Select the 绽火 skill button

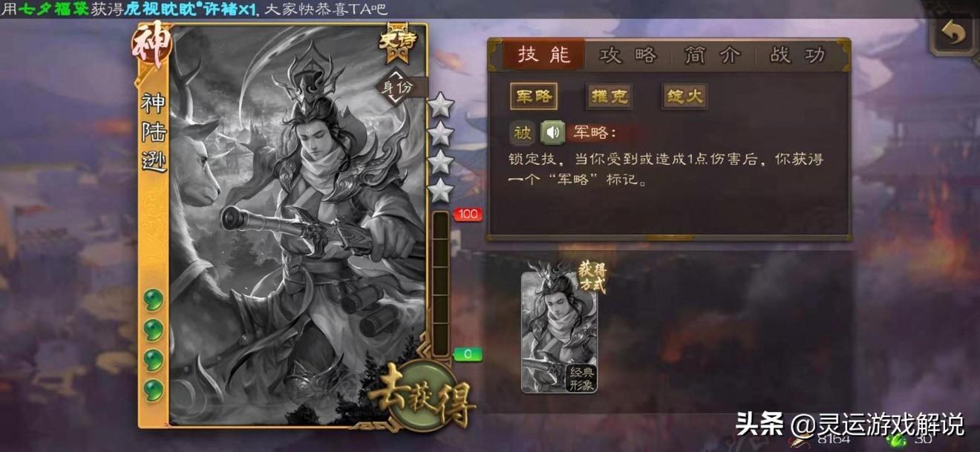click(684, 96)
